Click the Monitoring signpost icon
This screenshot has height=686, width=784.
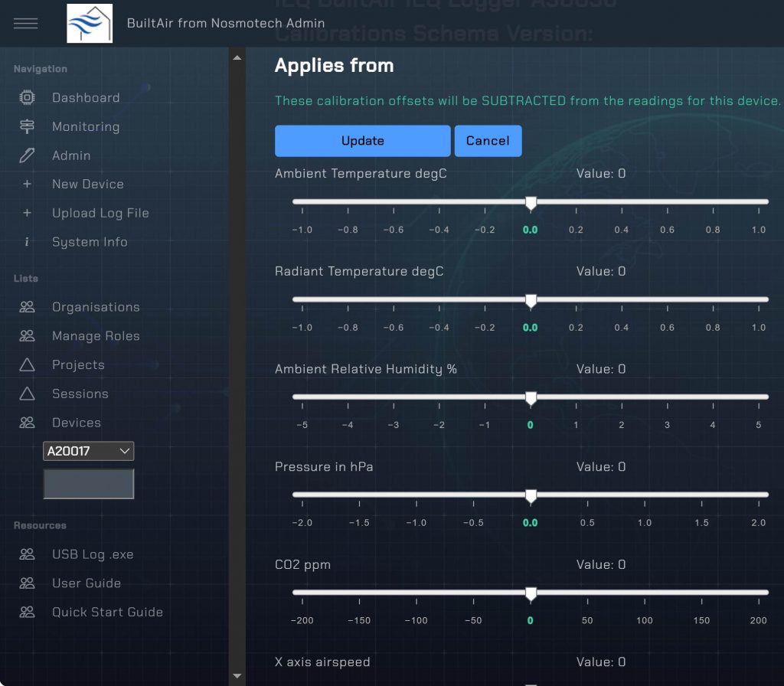27,127
